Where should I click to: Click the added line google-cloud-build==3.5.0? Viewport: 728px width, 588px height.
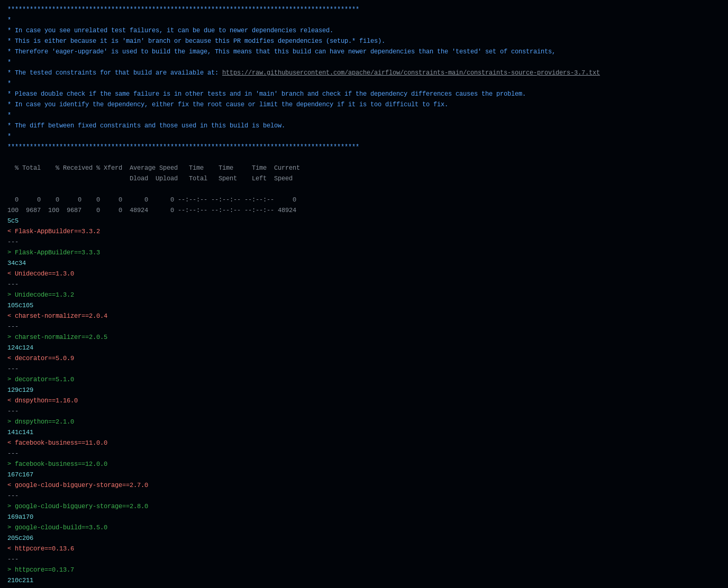pos(57,528)
